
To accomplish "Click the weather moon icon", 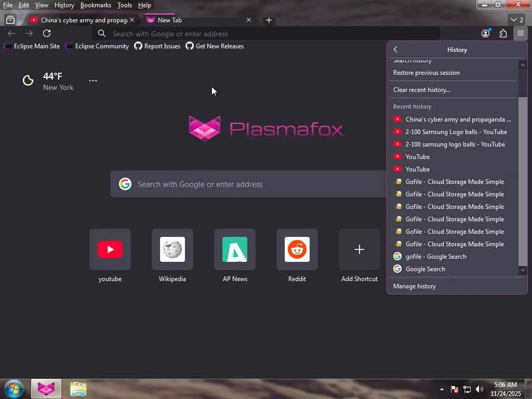I will point(28,81).
